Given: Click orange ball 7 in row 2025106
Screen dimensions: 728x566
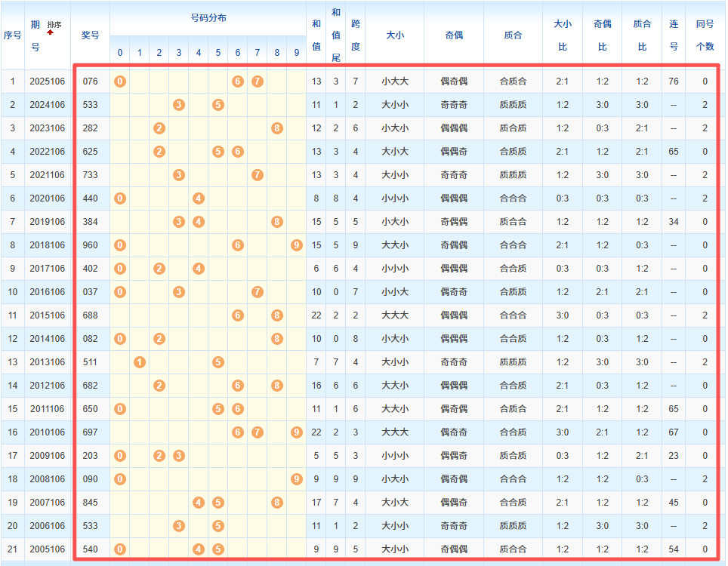Looking at the screenshot, I should pyautogui.click(x=257, y=82).
